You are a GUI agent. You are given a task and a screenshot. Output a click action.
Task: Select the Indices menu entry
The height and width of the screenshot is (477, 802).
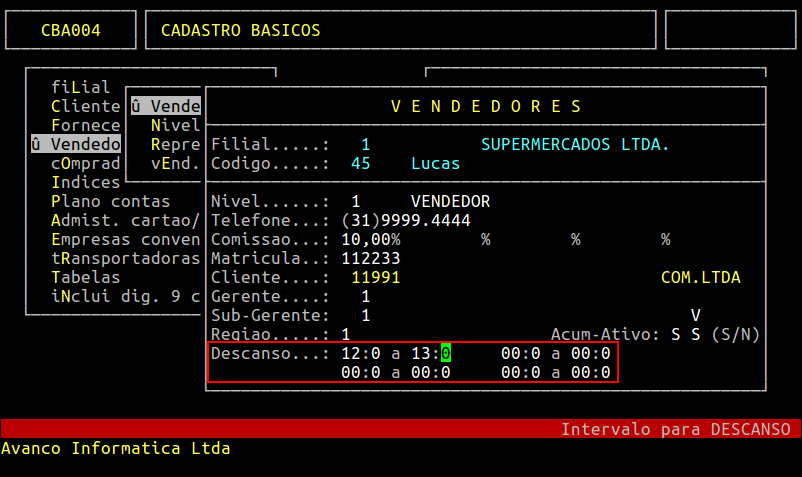click(85, 182)
